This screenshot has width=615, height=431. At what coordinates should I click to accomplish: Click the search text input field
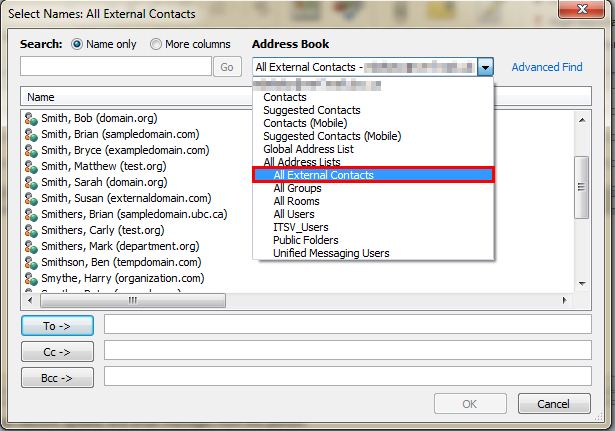click(x=115, y=67)
